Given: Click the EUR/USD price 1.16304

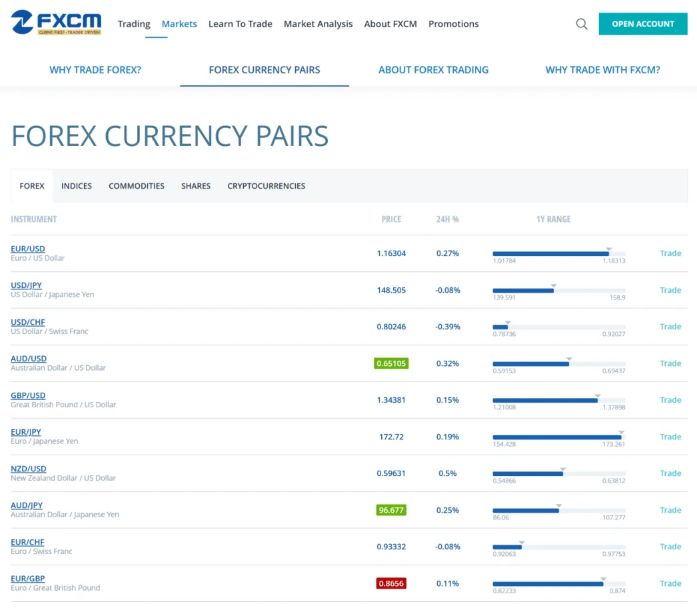Looking at the screenshot, I should tap(391, 253).
